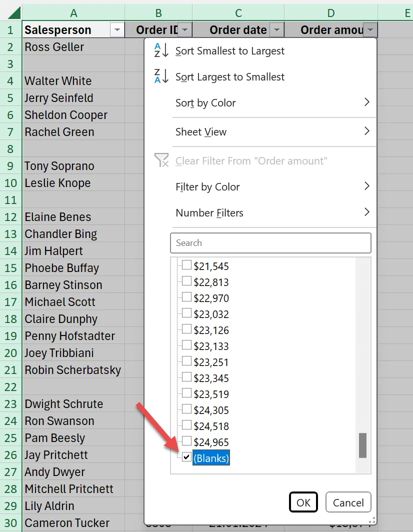Open the Order ID filter dropdown arrow
The width and height of the screenshot is (413, 532).
185,30
